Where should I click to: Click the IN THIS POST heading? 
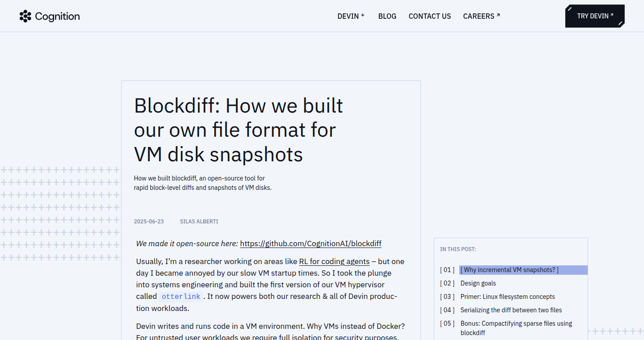pos(458,249)
